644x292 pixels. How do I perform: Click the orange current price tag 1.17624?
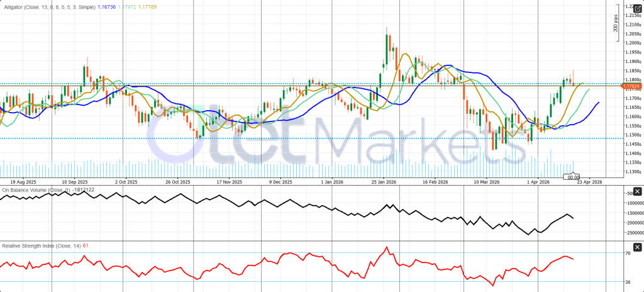tap(631, 87)
